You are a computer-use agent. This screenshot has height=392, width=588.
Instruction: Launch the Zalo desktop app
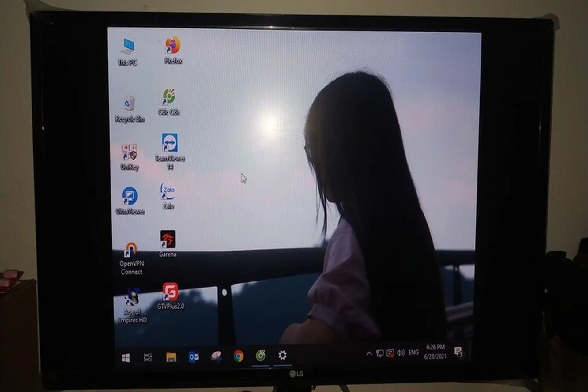point(168,192)
